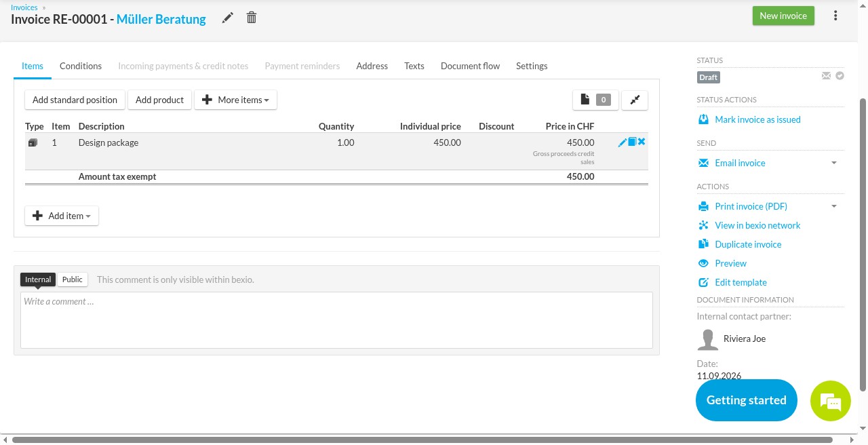Switch comment visibility to Public
The image size is (868, 445).
(x=73, y=279)
